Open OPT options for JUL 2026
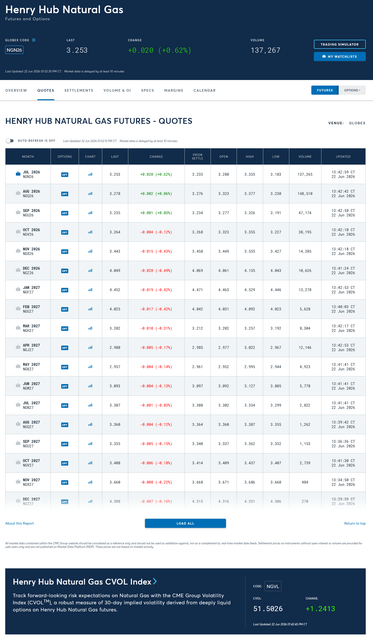Viewport: 373px width, 640px height. (64, 174)
